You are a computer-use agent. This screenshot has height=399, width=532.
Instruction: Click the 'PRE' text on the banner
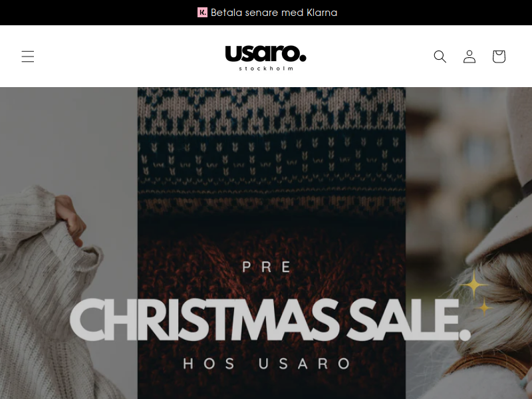pyautogui.click(x=267, y=267)
